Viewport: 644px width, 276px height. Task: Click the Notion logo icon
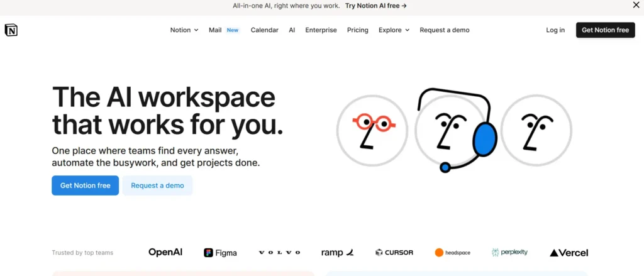coord(11,30)
